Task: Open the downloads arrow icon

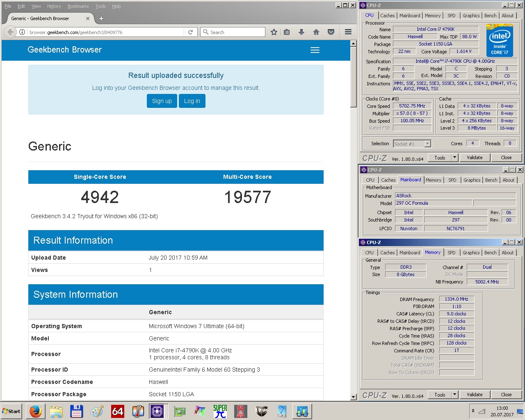Action: [301, 32]
